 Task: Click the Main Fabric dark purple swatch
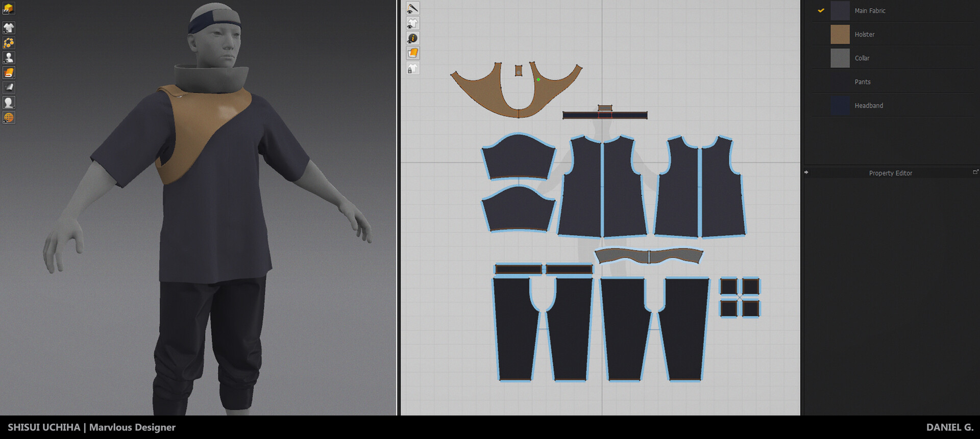[x=840, y=11]
